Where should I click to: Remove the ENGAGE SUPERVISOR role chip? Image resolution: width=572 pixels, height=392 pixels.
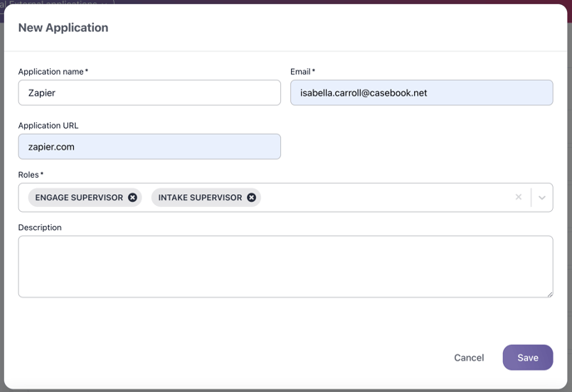click(132, 198)
